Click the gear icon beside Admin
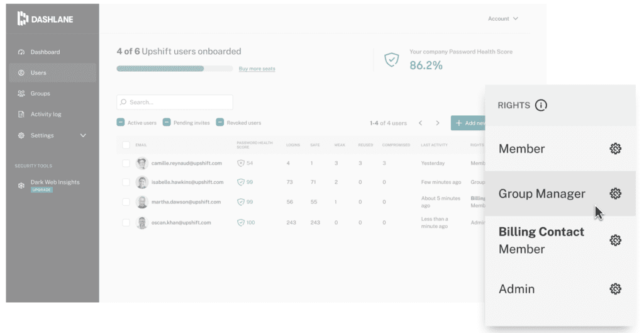Viewport: 644px width, 333px height. (x=616, y=289)
